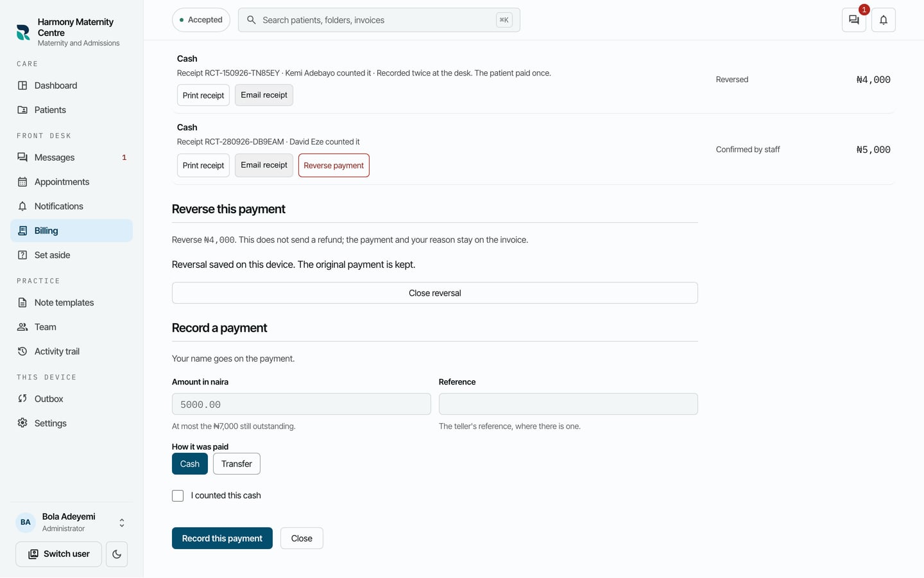Click the Amount in naira field
924x578 pixels.
point(302,404)
